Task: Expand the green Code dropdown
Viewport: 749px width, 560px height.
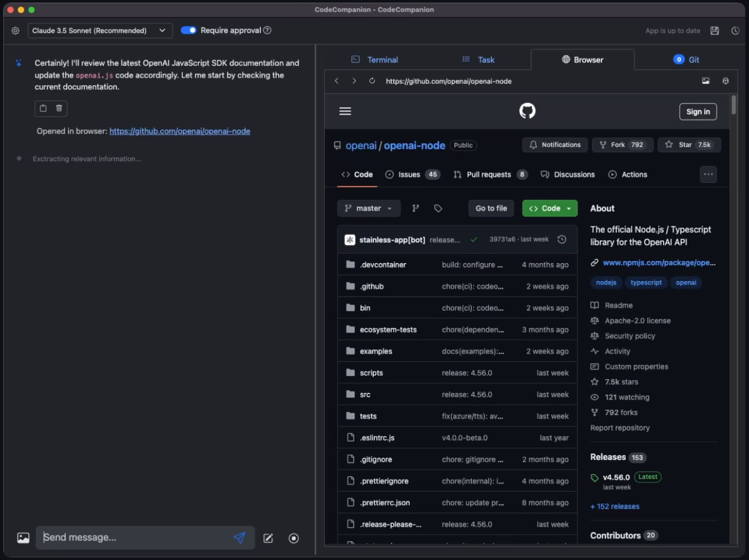Action: [x=550, y=208]
